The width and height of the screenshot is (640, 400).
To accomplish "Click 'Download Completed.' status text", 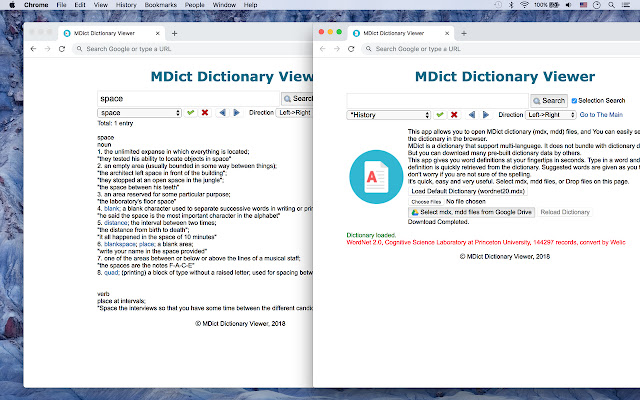I will (438, 222).
